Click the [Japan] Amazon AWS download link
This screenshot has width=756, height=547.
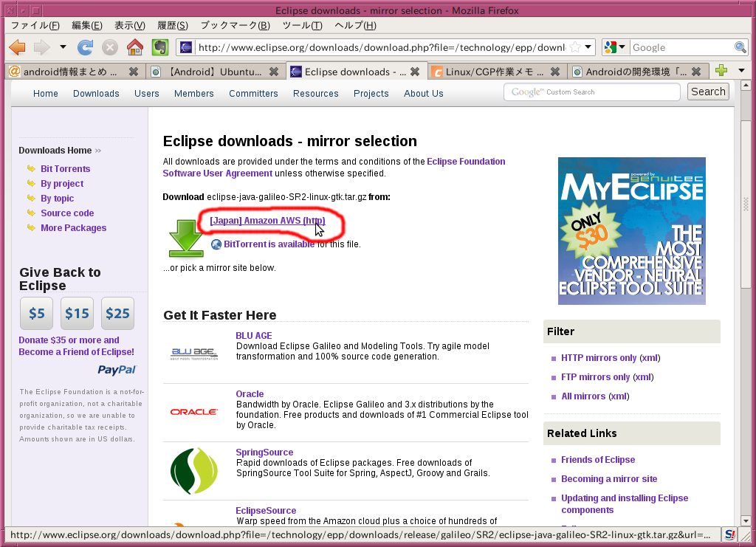tap(267, 221)
